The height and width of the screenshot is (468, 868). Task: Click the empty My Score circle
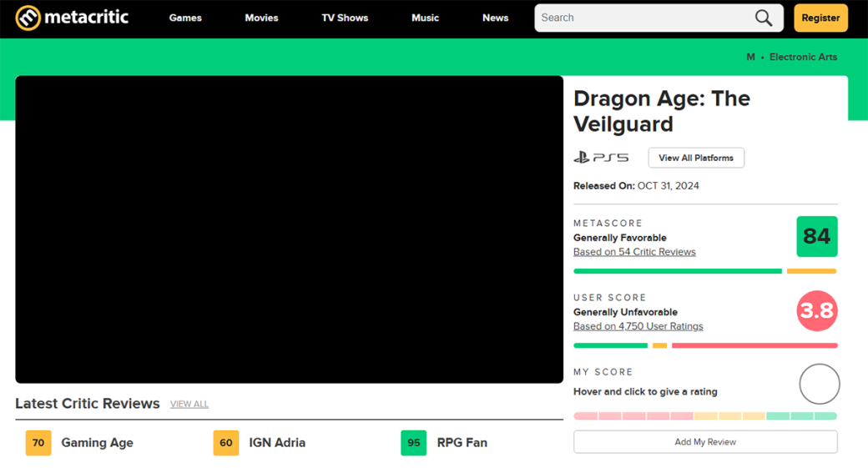(x=820, y=384)
